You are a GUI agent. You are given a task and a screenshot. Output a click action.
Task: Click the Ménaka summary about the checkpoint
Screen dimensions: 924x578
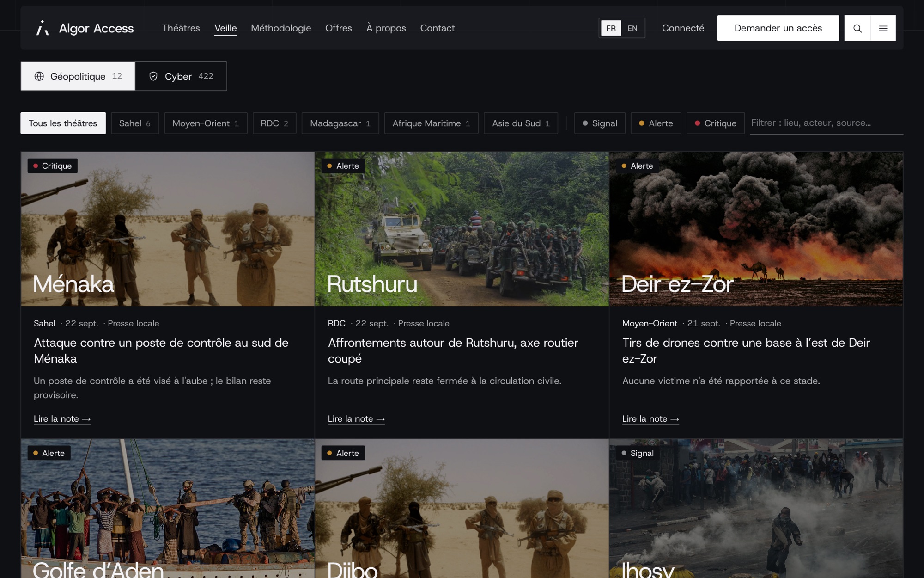pyautogui.click(x=152, y=388)
